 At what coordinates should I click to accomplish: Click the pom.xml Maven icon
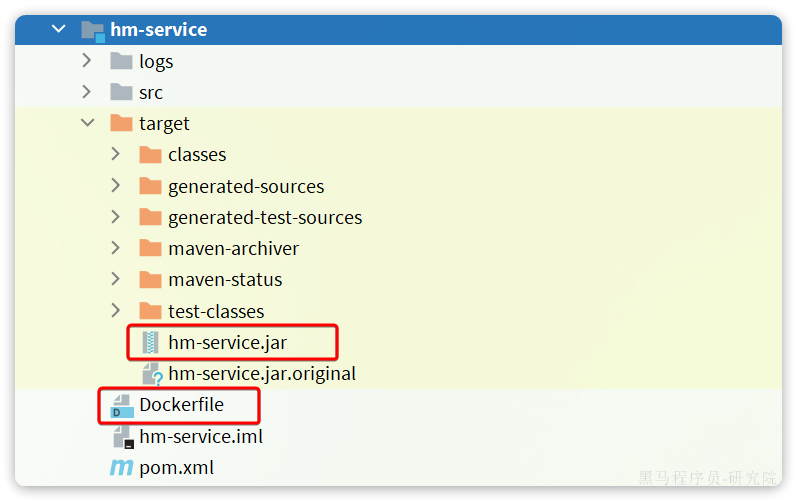(x=121, y=467)
